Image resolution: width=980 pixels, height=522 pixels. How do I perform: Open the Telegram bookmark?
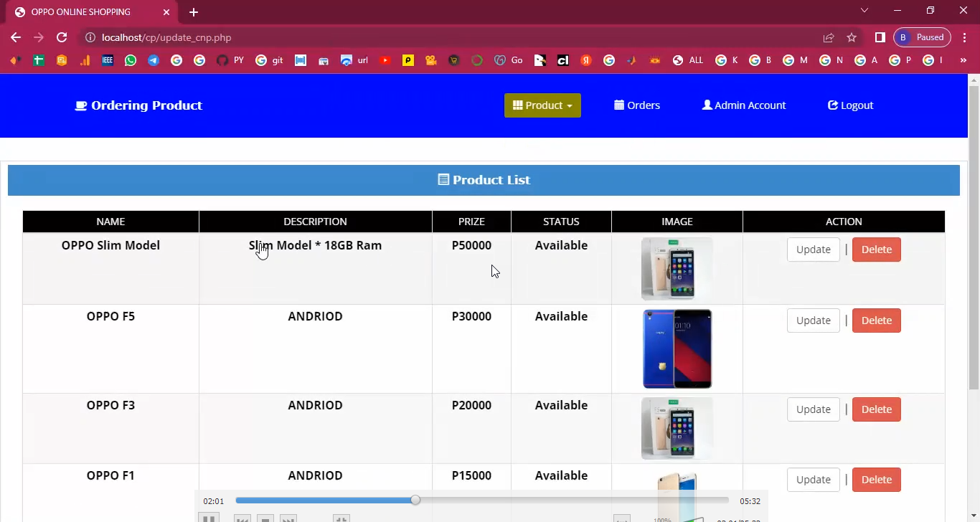pos(154,61)
